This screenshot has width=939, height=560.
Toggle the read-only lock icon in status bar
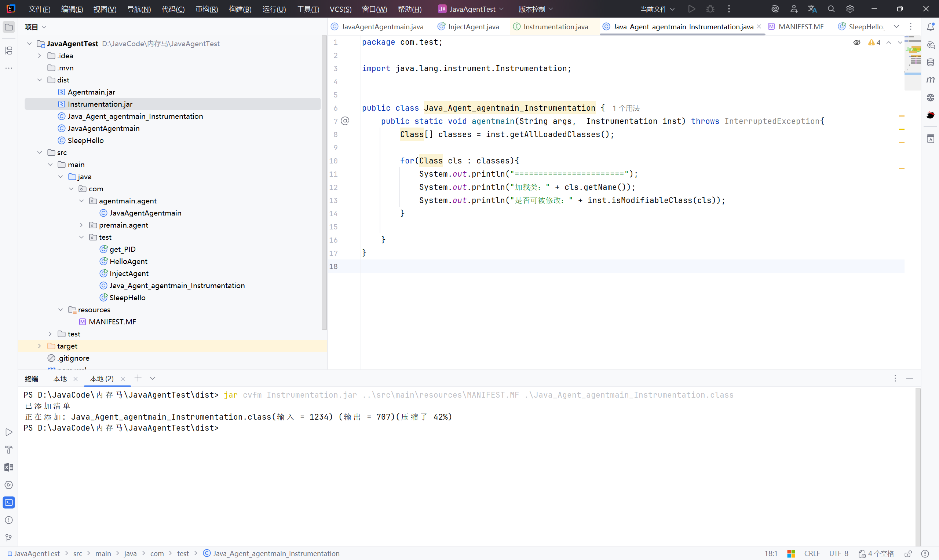908,553
